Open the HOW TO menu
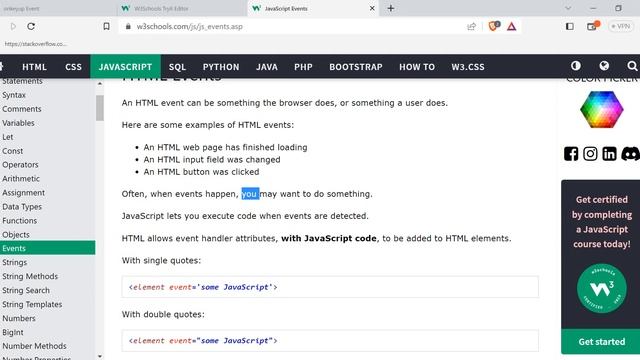Image resolution: width=640 pixels, height=360 pixels. point(417,67)
